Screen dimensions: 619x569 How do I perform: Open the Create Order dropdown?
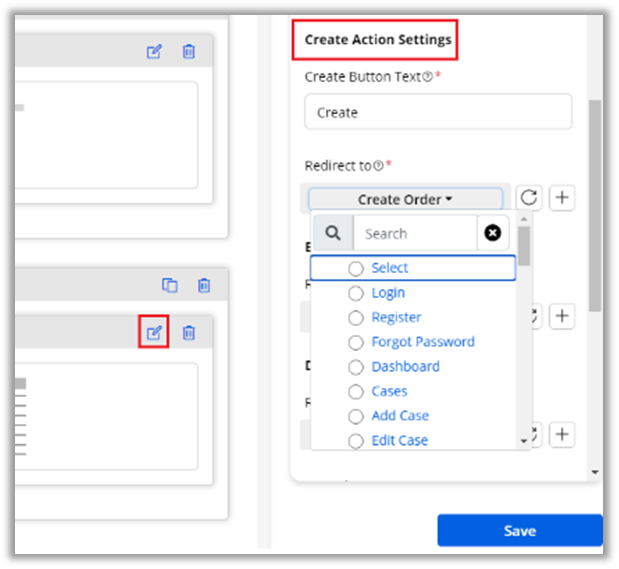pyautogui.click(x=405, y=199)
